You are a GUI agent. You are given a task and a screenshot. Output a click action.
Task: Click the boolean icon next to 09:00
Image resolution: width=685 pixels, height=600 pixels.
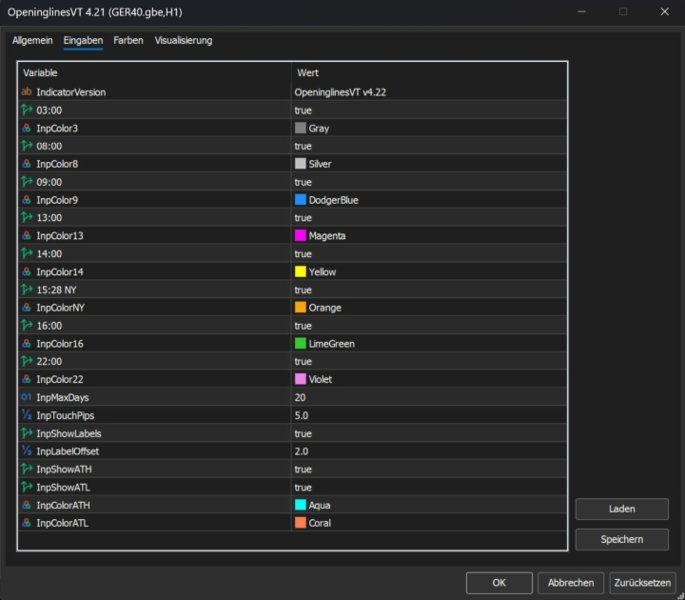[26, 181]
